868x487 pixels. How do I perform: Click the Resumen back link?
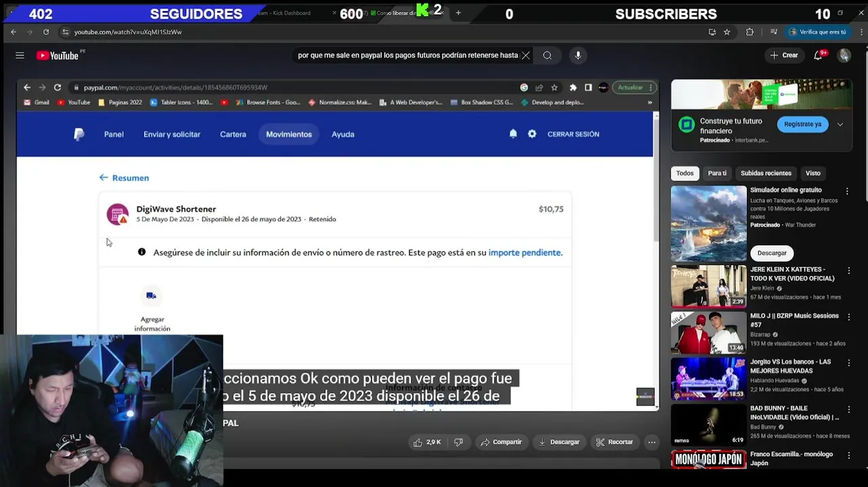pyautogui.click(x=124, y=178)
